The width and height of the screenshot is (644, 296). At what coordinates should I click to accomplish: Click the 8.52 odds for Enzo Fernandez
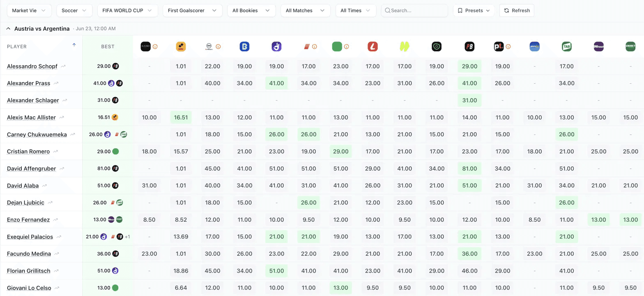pos(181,220)
